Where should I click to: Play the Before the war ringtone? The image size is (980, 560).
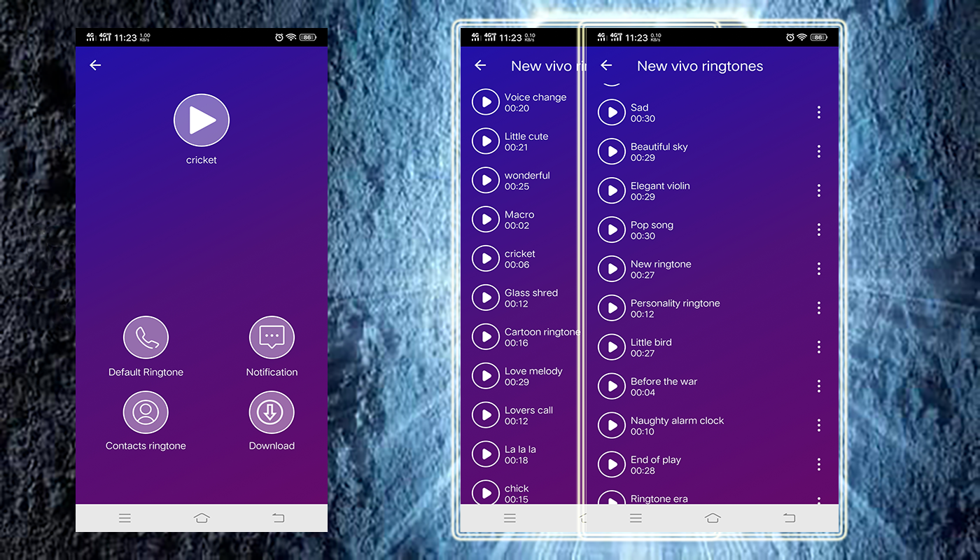click(x=612, y=386)
